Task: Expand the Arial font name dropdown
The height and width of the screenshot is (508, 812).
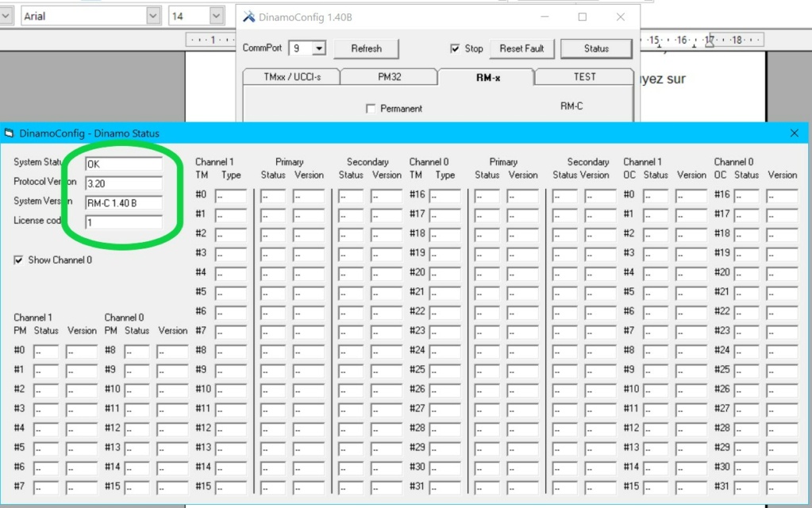Action: [152, 16]
